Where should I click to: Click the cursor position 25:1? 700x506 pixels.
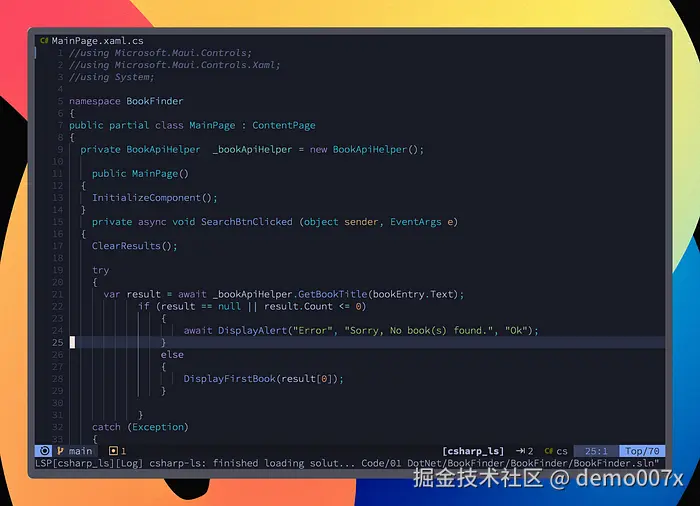[596, 451]
